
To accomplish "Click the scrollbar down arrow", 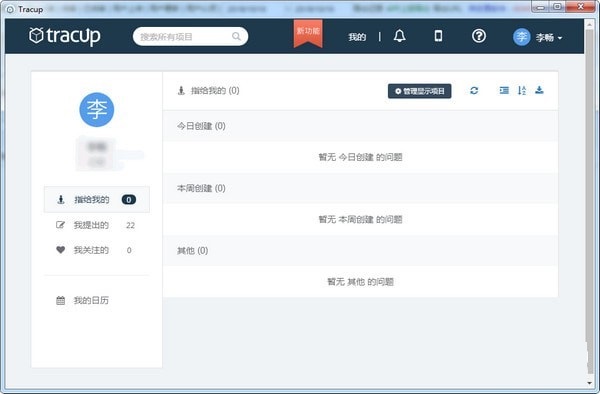I will (590, 382).
